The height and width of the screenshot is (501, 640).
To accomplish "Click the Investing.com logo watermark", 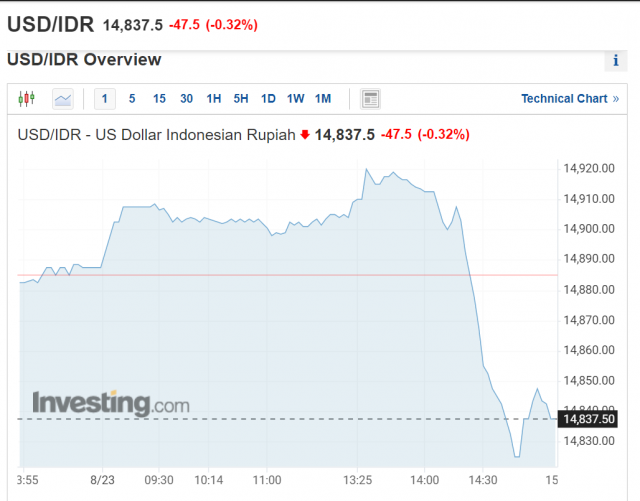I will [x=110, y=403].
